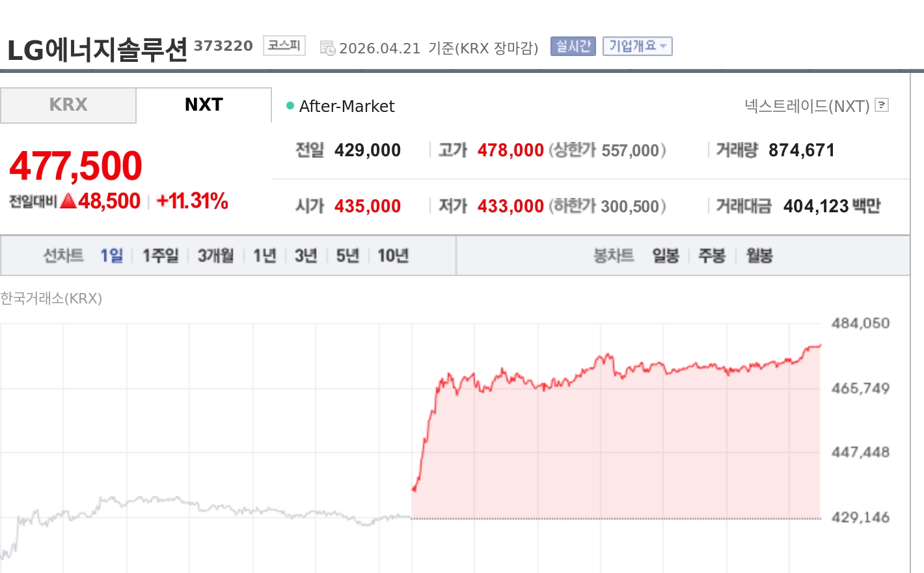This screenshot has width=924, height=573.
Task: Select the 1주일 line chart period
Action: pos(160,256)
